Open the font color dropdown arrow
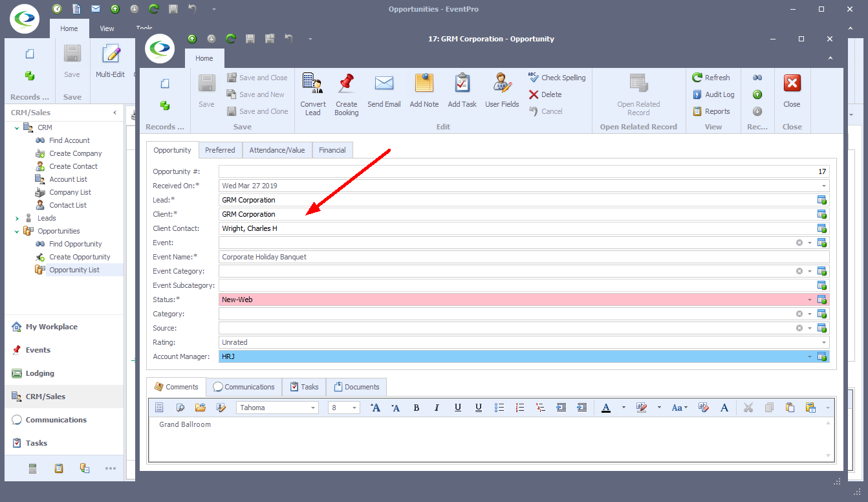 [x=624, y=408]
